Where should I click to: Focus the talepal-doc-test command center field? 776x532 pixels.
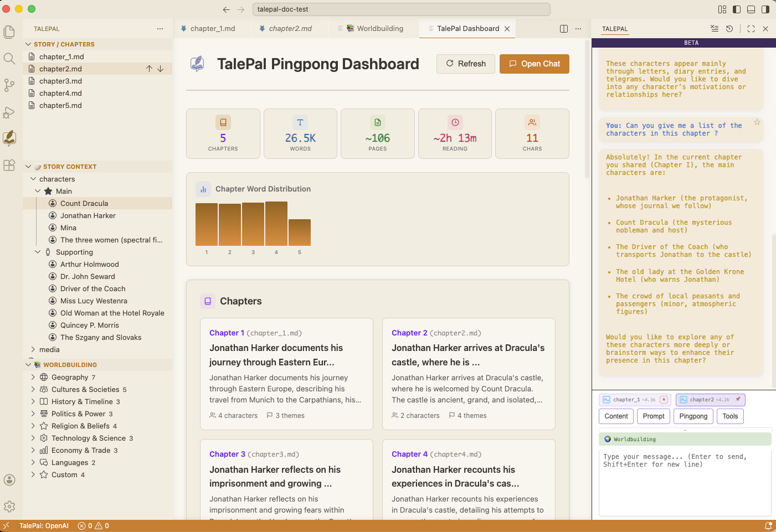tap(401, 9)
